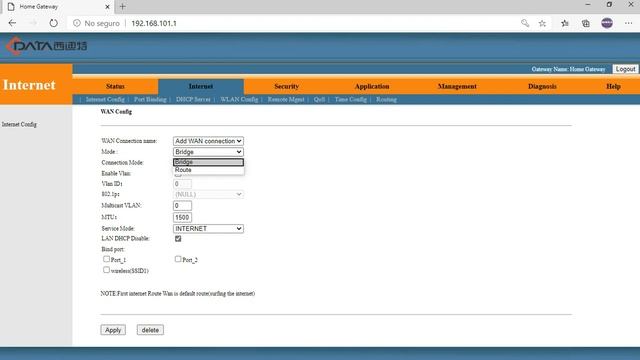Close the Home Gateway browser tab

click(107, 7)
